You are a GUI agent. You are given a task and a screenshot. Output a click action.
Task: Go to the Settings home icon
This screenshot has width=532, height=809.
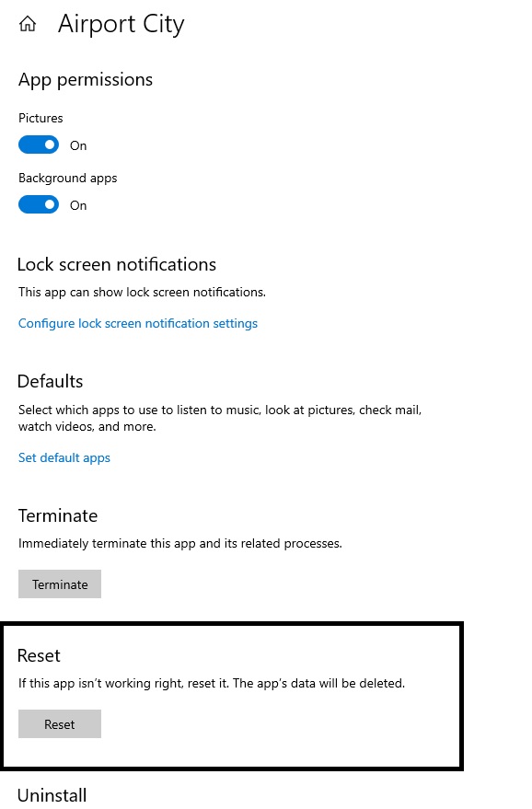coord(28,24)
